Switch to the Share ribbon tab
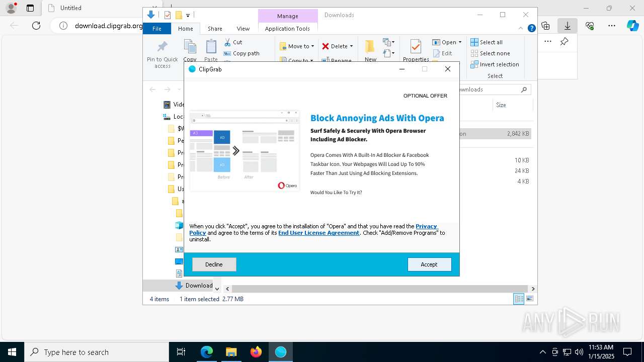The height and width of the screenshot is (362, 644). click(215, 29)
